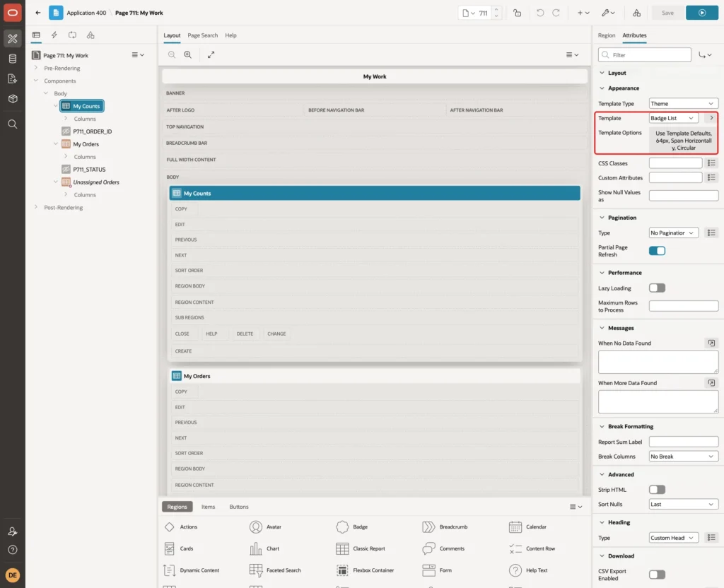This screenshot has height=588, width=724.
Task: Go to template with arrow button
Action: (x=711, y=118)
